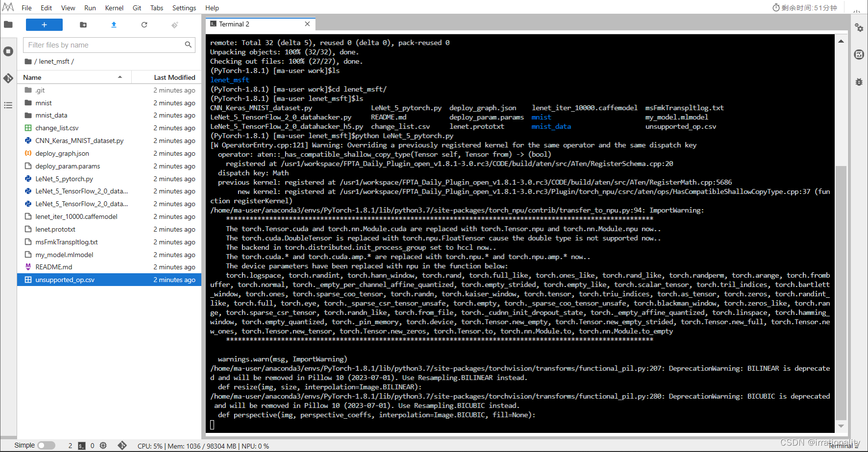Open the Run menu
Image resolution: width=868 pixels, height=452 pixels.
pyautogui.click(x=90, y=8)
